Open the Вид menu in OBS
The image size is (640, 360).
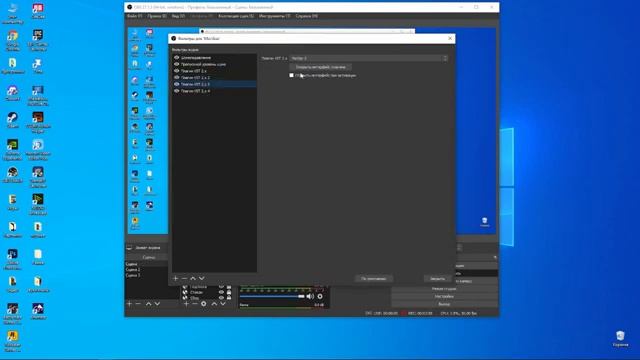click(178, 16)
